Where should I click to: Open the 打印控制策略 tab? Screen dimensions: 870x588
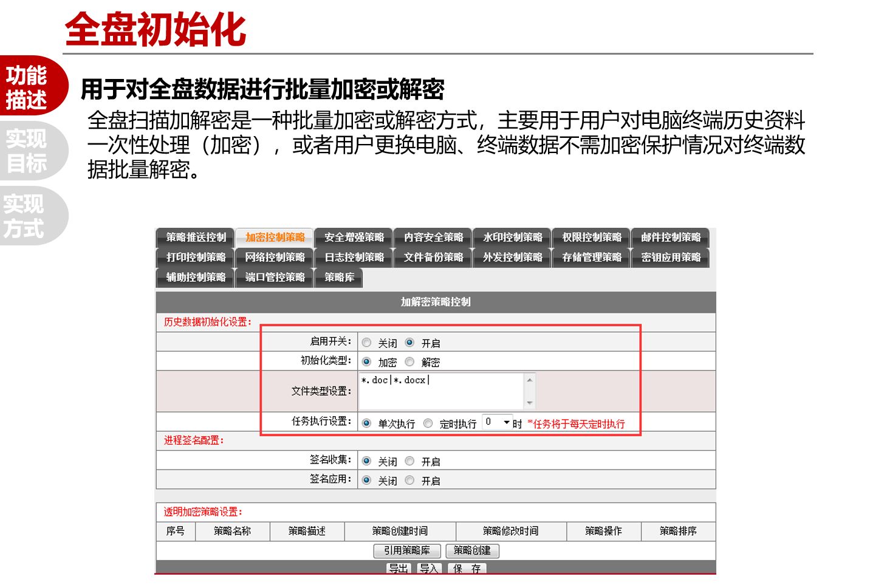tap(196, 258)
